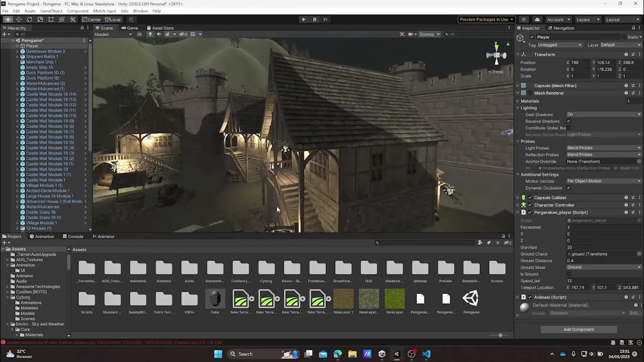
Task: Open Transform component help icon
Action: tap(626, 54)
